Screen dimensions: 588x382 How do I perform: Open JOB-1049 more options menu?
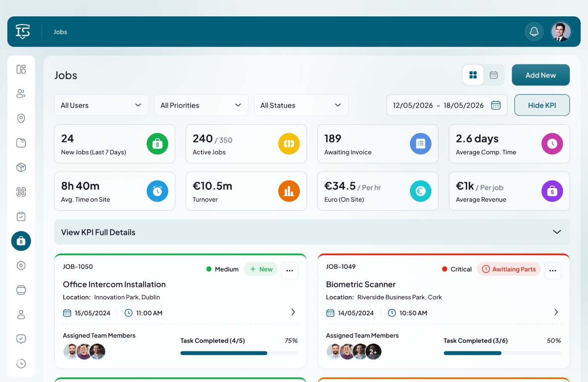tap(553, 270)
